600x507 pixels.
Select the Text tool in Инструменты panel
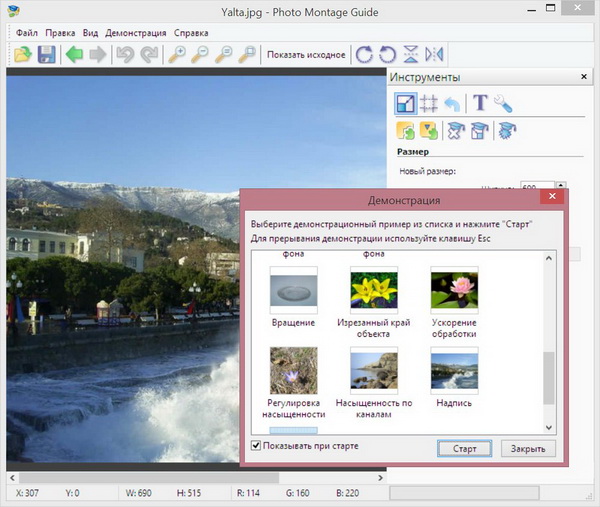coord(480,103)
